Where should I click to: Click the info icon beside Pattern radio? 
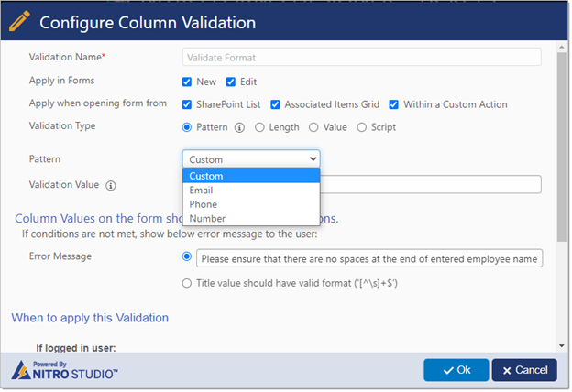pos(240,127)
